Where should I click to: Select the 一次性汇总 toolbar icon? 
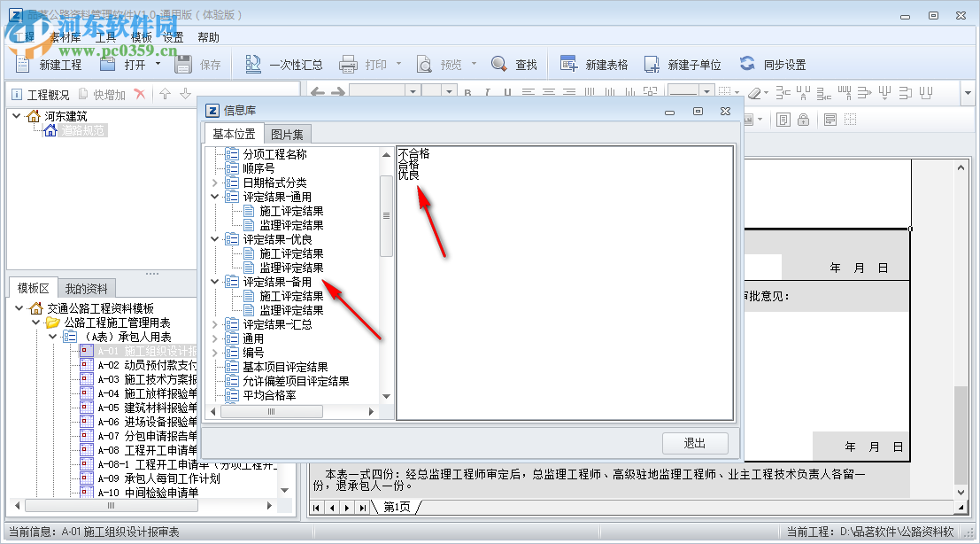pyautogui.click(x=274, y=62)
